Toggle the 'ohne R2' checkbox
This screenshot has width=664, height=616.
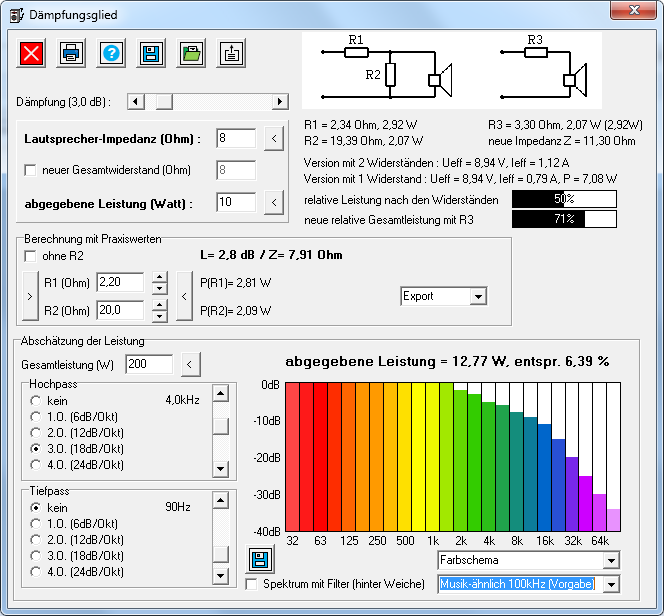pos(30,257)
